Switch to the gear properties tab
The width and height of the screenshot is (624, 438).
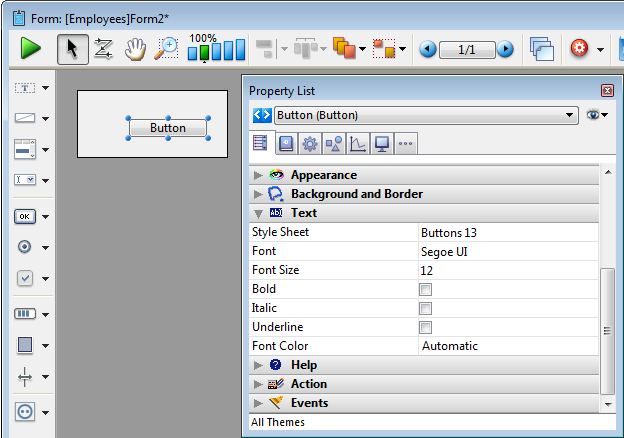[x=310, y=144]
